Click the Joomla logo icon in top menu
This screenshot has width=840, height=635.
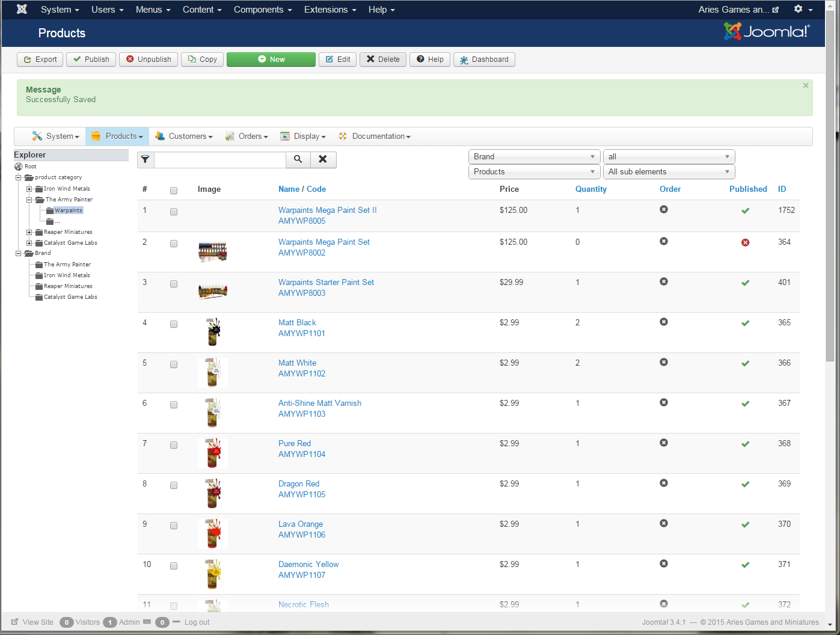pos(22,10)
